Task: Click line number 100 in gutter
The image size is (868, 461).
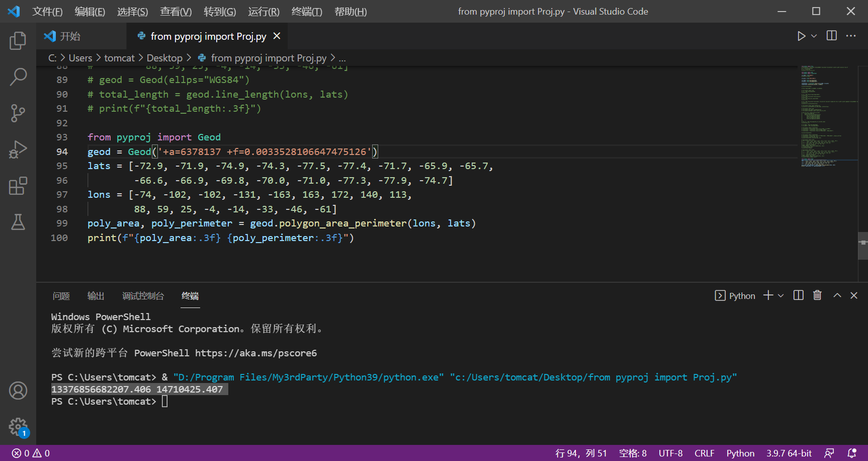Action: pos(59,238)
